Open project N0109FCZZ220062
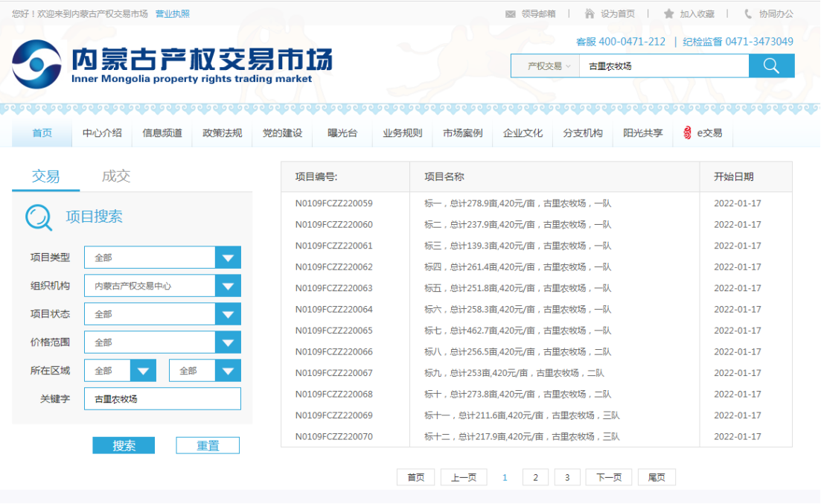 coord(333,267)
